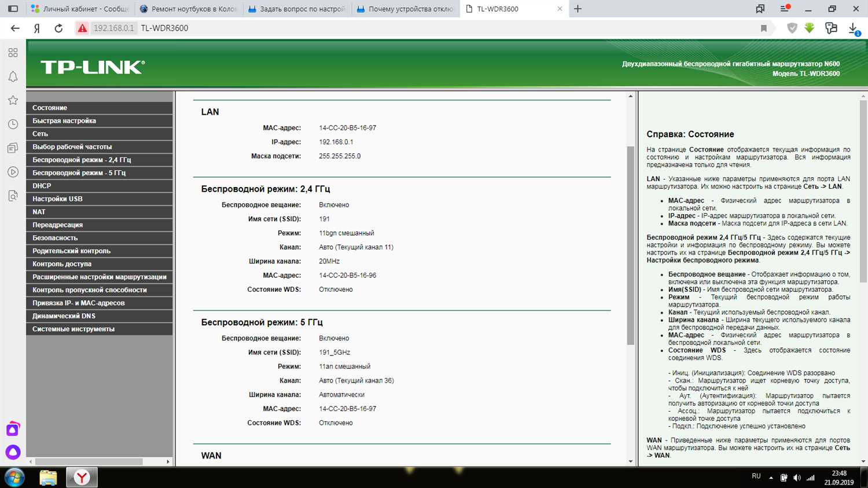868x488 pixels.
Task: Open the browser downloads icon
Action: (854, 28)
